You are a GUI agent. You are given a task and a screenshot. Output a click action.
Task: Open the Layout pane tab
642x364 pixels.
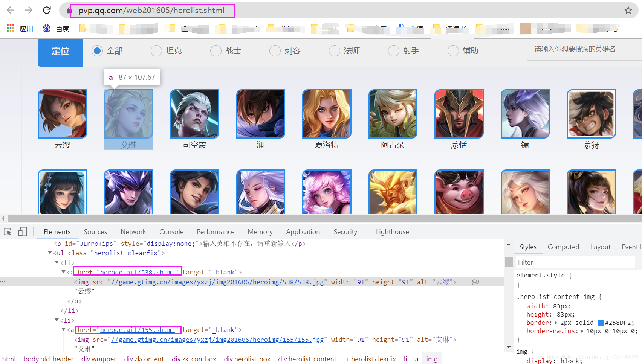[601, 247]
